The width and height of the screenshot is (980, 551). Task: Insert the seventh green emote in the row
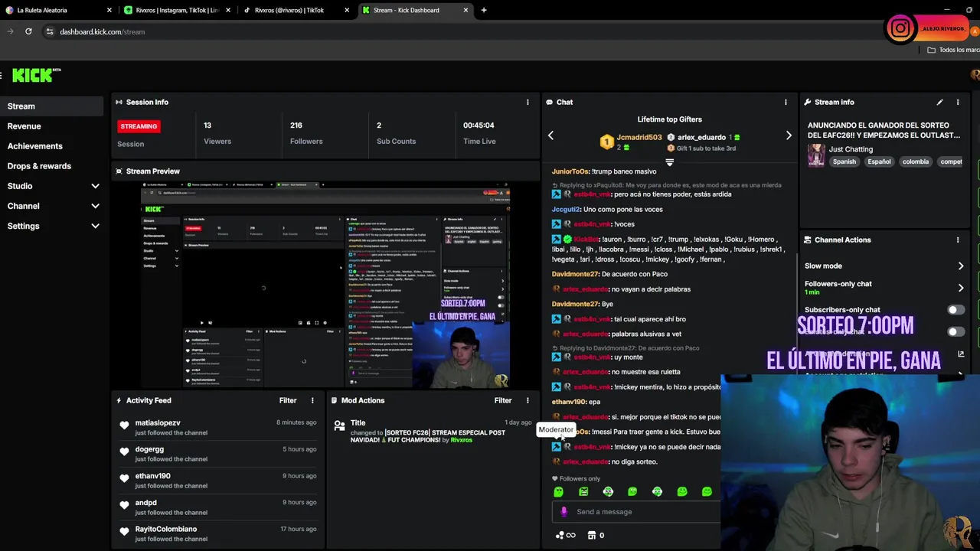(x=707, y=492)
